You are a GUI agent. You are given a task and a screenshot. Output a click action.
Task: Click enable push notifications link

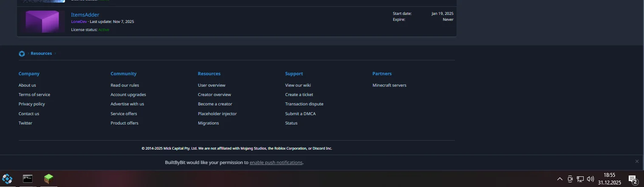[276, 163]
